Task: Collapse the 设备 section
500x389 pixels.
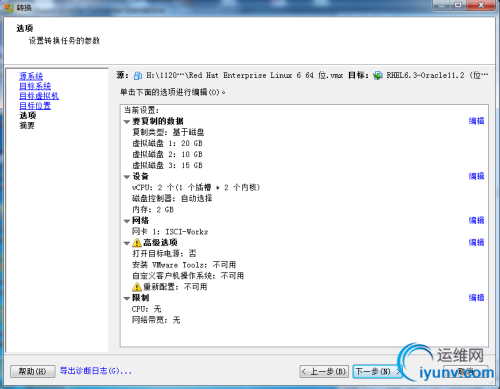Action: pos(127,177)
